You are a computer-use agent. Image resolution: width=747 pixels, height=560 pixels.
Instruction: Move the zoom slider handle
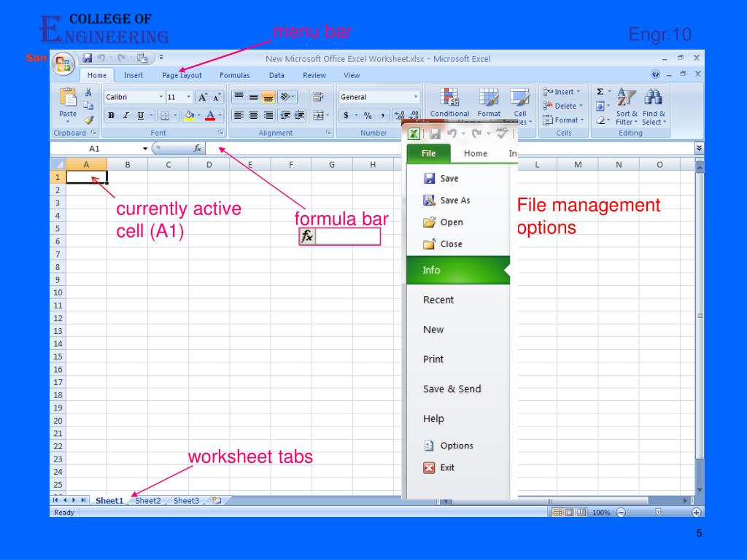[658, 513]
